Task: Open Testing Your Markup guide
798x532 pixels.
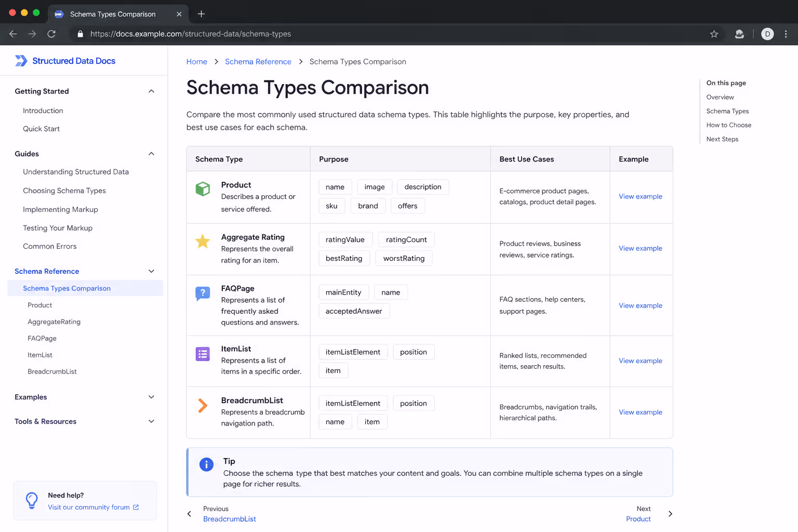Action: [58, 228]
